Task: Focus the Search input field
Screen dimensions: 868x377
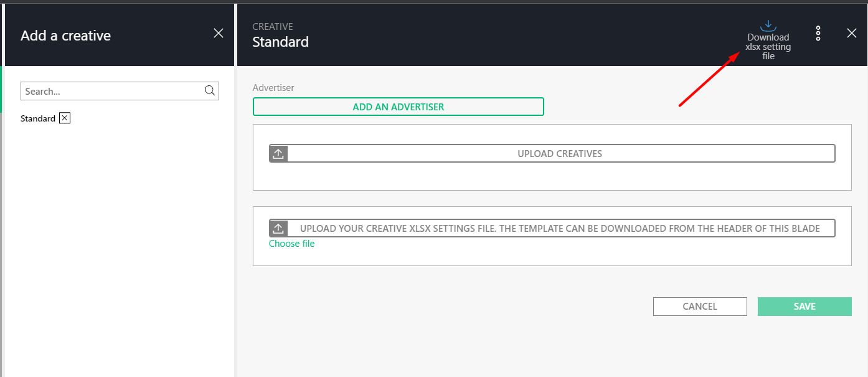Action: pos(112,91)
